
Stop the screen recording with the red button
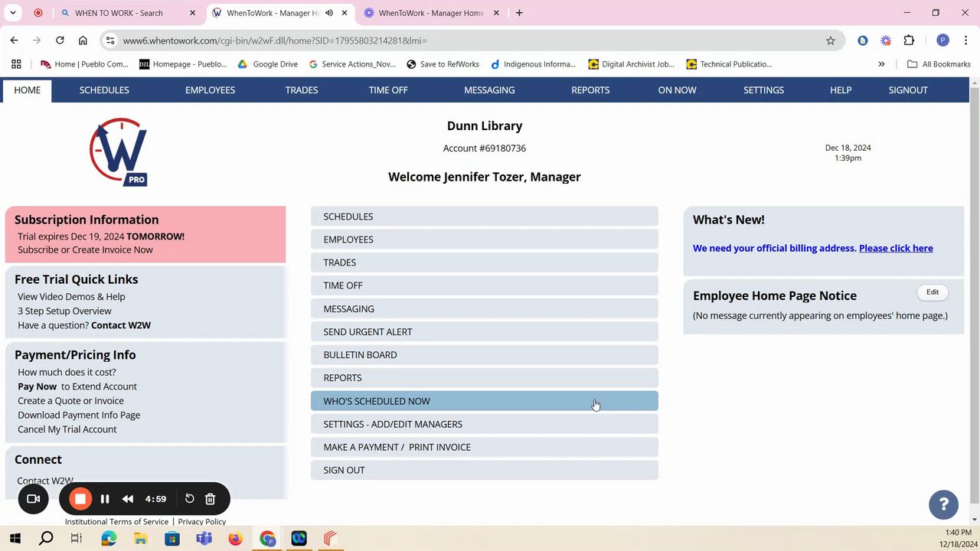coord(80,499)
